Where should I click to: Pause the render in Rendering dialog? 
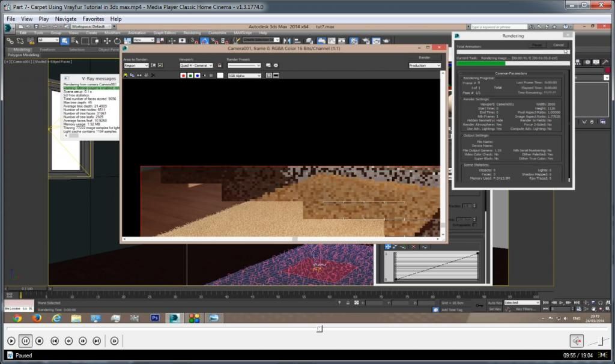coord(537,45)
